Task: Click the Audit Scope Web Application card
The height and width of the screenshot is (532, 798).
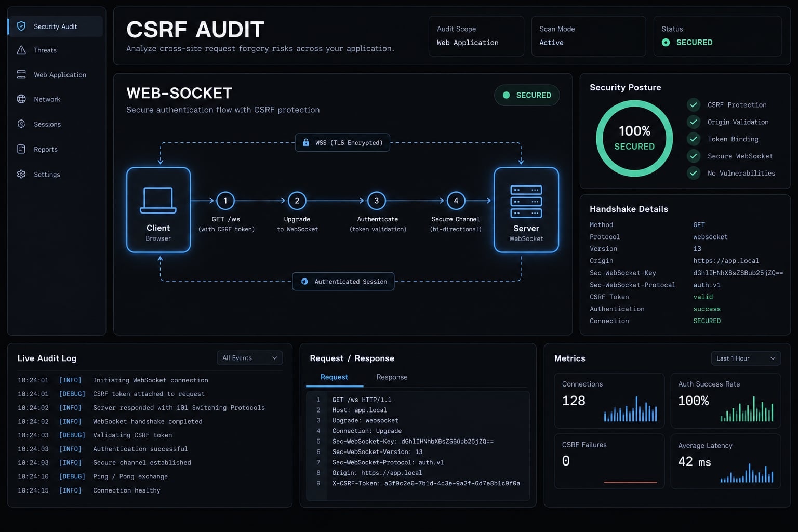Action: click(x=476, y=36)
